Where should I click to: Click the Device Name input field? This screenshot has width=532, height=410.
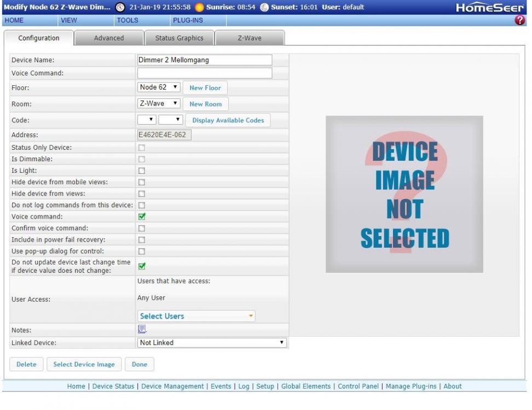coord(204,60)
